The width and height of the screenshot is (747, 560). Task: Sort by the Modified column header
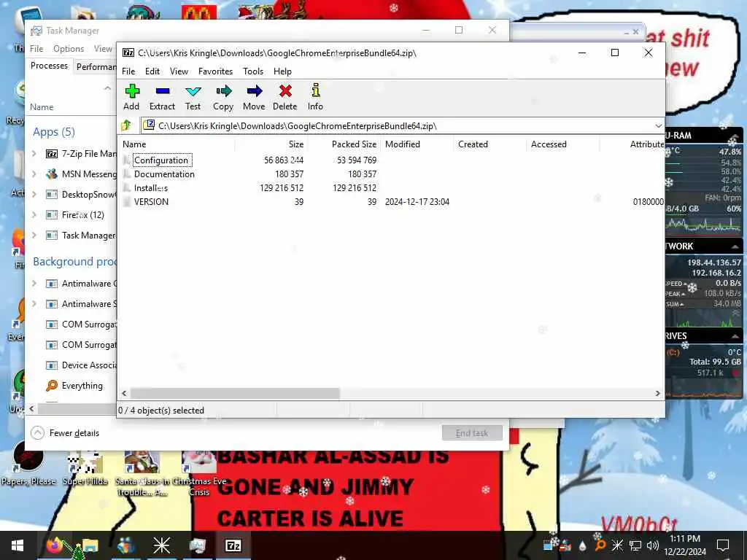[417, 144]
